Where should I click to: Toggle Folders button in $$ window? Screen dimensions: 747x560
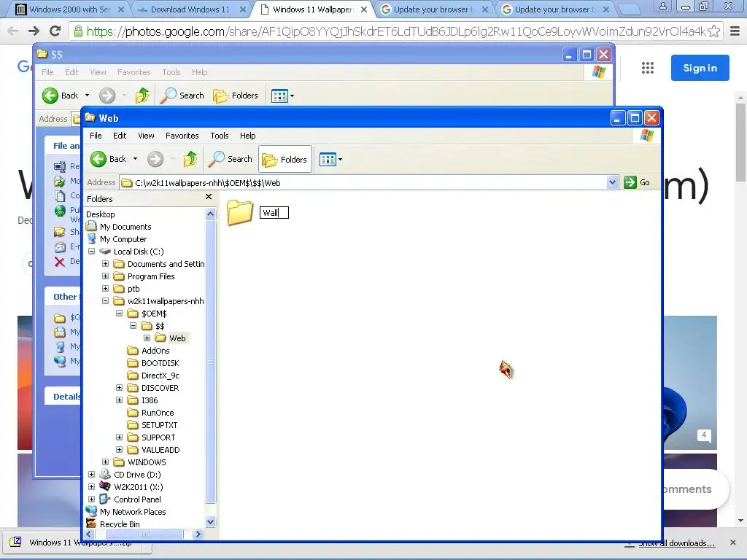pyautogui.click(x=236, y=96)
